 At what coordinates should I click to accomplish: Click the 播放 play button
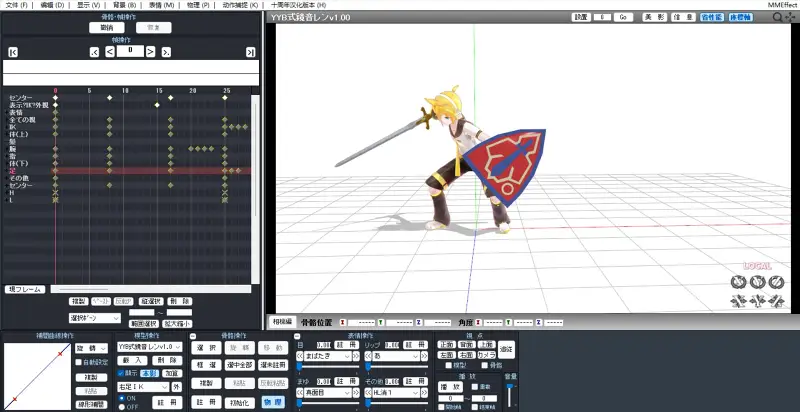coord(450,387)
